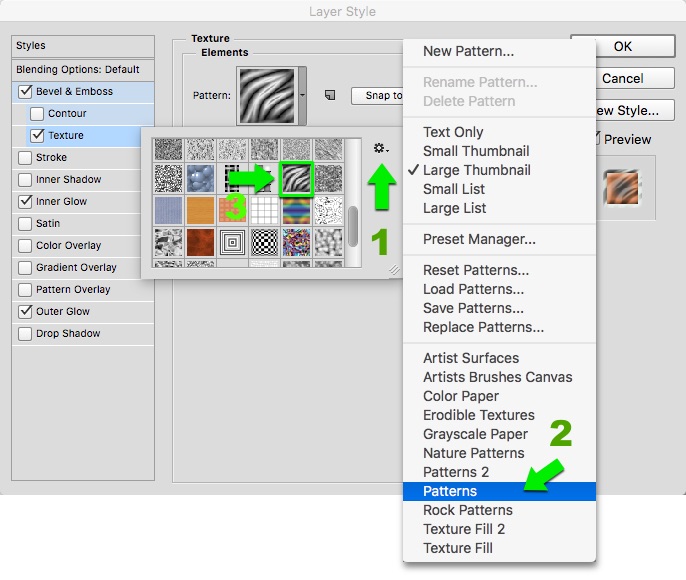The height and width of the screenshot is (580, 686).
Task: Pick the white grid tile pattern swatch
Action: [265, 211]
